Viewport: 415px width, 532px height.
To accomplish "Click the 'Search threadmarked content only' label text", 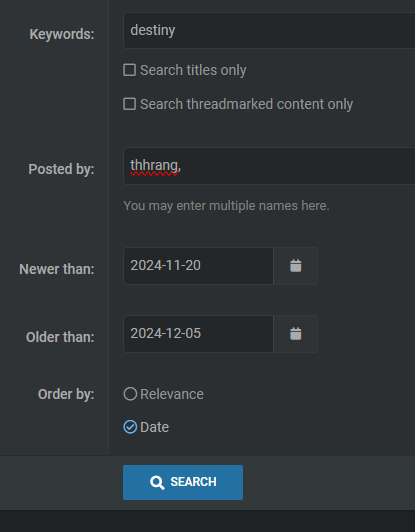I will [x=246, y=104].
